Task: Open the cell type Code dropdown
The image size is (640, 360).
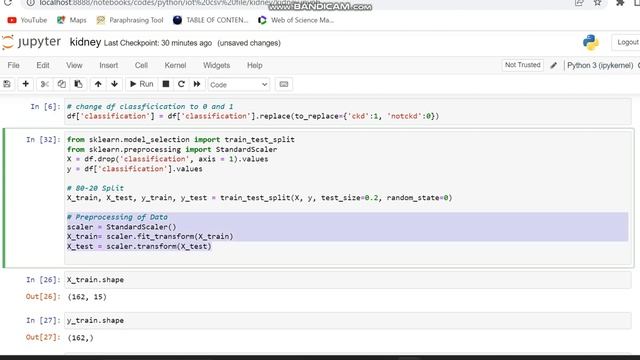Action: point(239,84)
